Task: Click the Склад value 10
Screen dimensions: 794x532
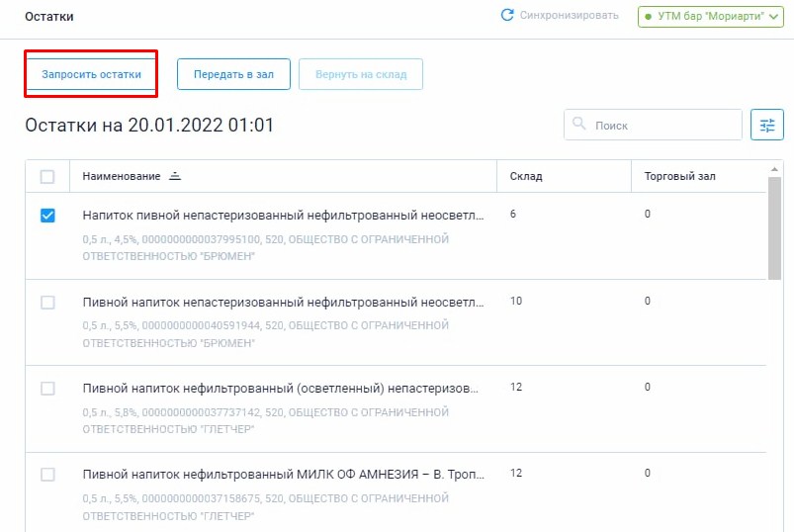Action: [x=516, y=301]
